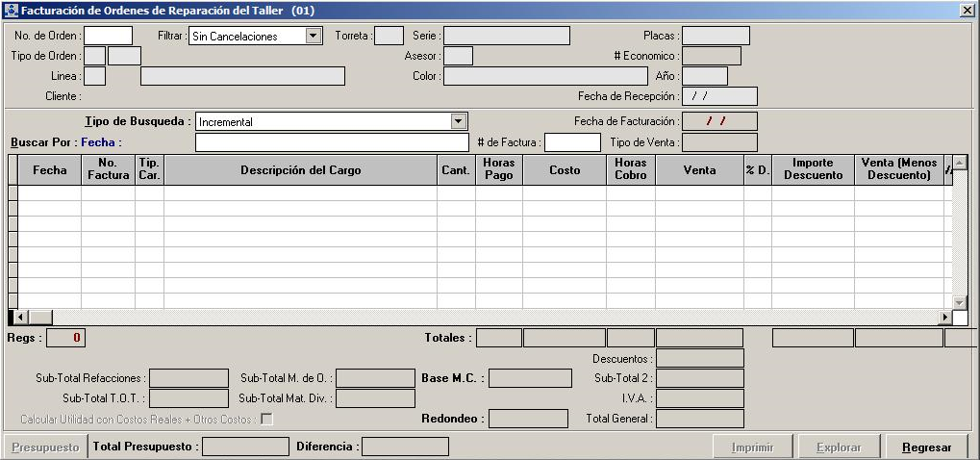Click the Fecha column header
980x460 pixels.
pyautogui.click(x=50, y=170)
